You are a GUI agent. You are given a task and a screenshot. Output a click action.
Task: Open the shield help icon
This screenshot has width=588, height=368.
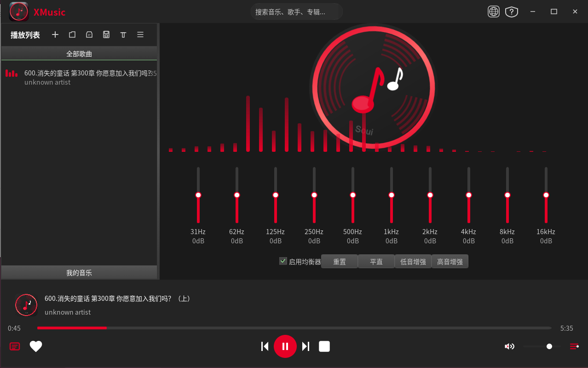[512, 12]
